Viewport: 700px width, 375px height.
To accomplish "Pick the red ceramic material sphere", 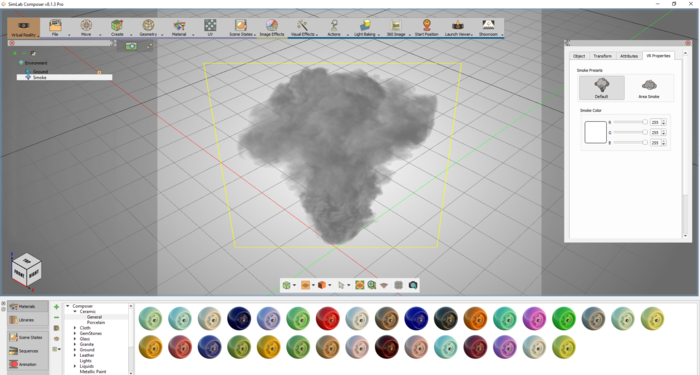I will tap(328, 319).
